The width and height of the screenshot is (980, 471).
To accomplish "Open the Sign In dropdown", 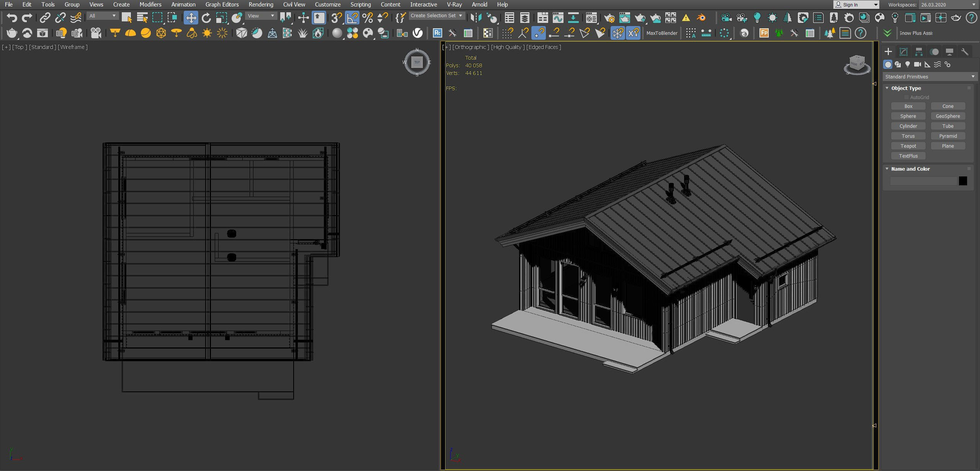I will [856, 5].
